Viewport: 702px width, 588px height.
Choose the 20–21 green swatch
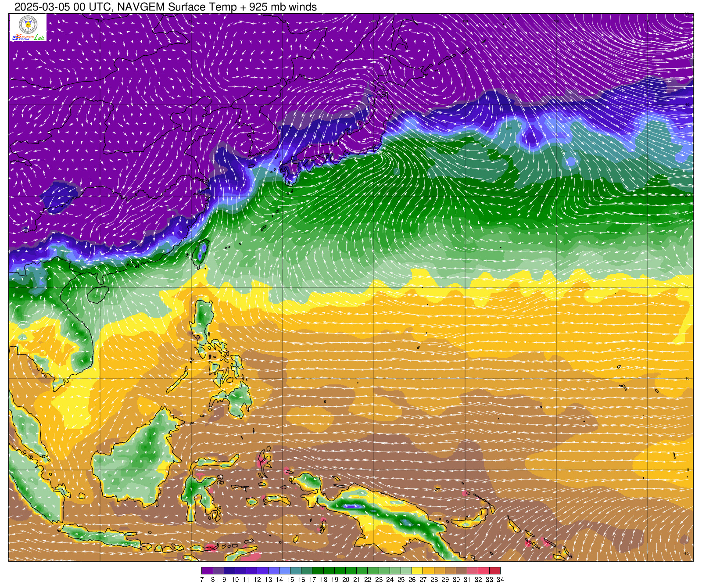(x=351, y=571)
